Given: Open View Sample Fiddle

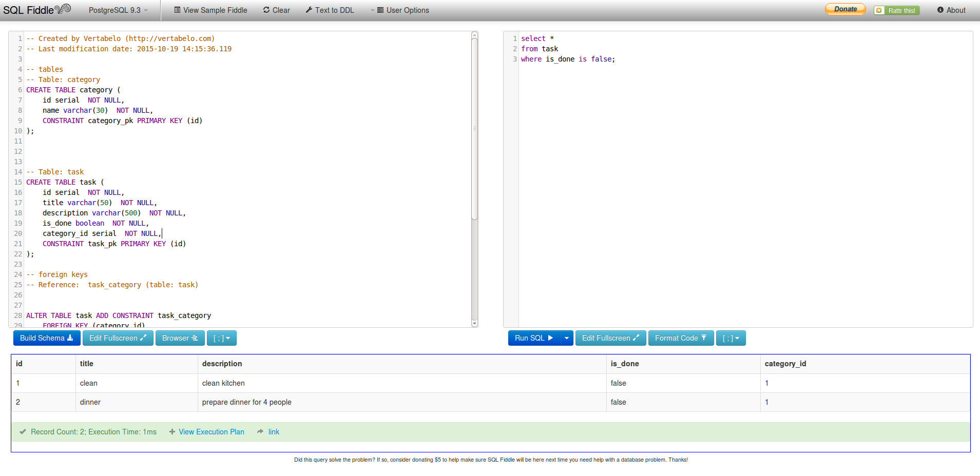Looking at the screenshot, I should 210,10.
